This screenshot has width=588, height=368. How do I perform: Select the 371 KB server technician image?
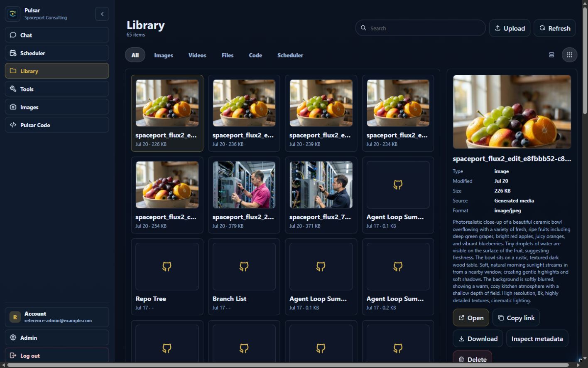tap(321, 185)
